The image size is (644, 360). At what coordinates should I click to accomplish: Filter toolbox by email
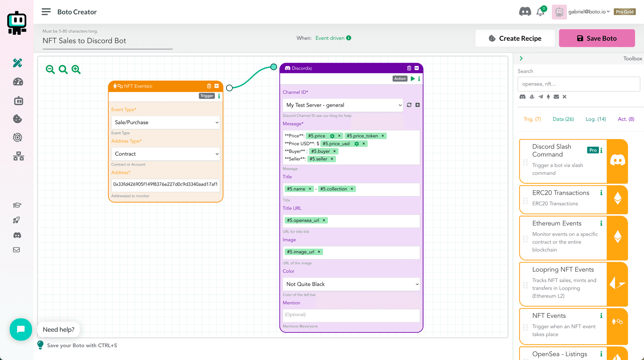pos(556,97)
